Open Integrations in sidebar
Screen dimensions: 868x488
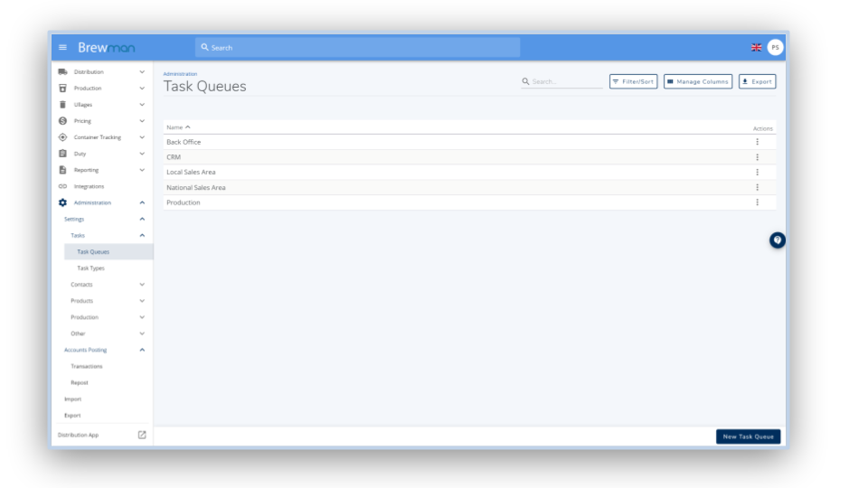(x=90, y=186)
